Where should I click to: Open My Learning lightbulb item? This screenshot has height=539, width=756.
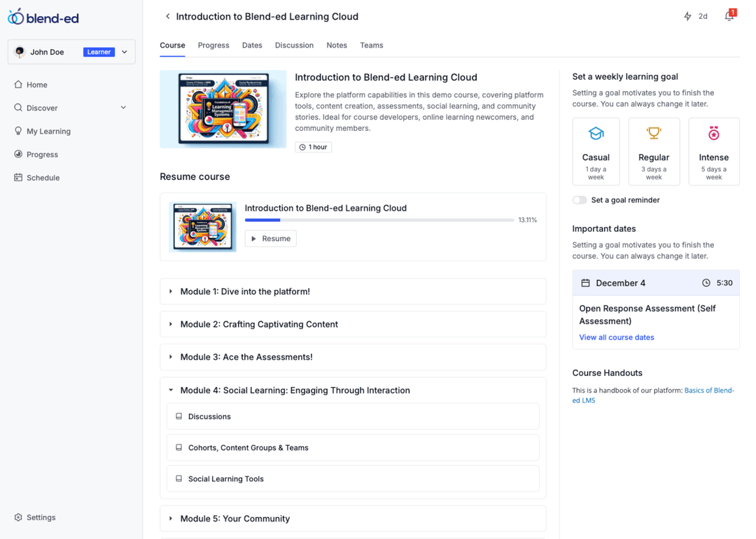pyautogui.click(x=49, y=131)
